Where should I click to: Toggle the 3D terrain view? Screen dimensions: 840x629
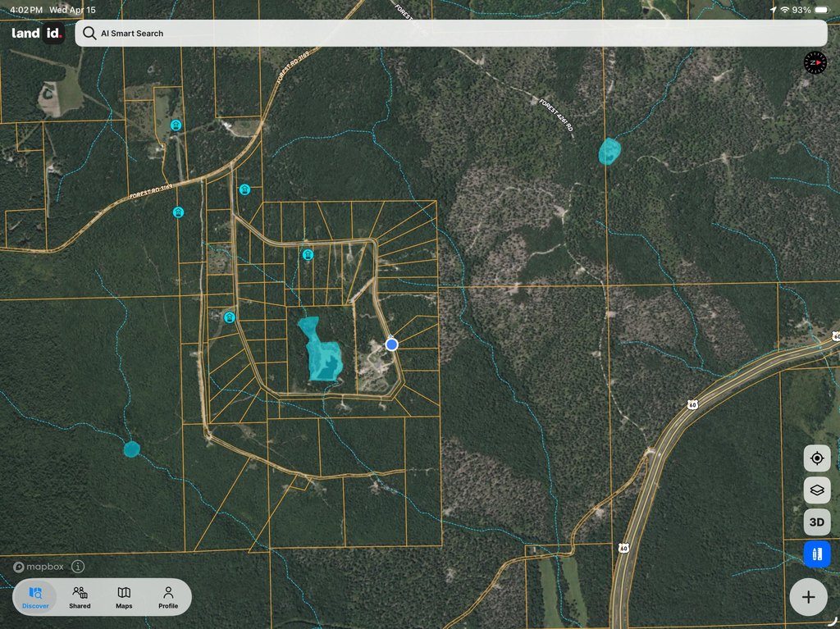[817, 522]
